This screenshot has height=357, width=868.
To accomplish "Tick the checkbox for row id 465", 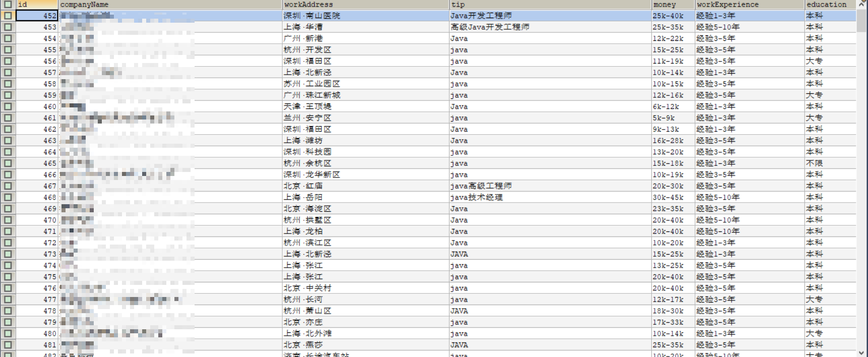I will (8, 163).
